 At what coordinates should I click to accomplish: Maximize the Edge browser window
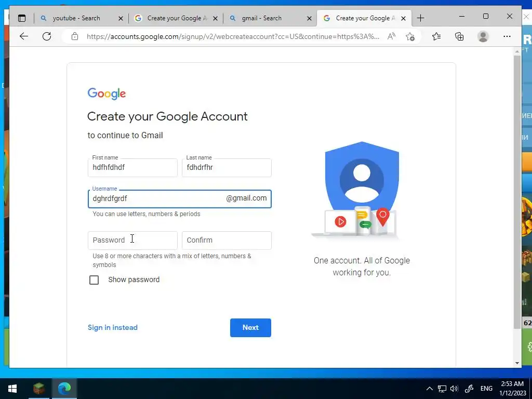click(x=486, y=16)
